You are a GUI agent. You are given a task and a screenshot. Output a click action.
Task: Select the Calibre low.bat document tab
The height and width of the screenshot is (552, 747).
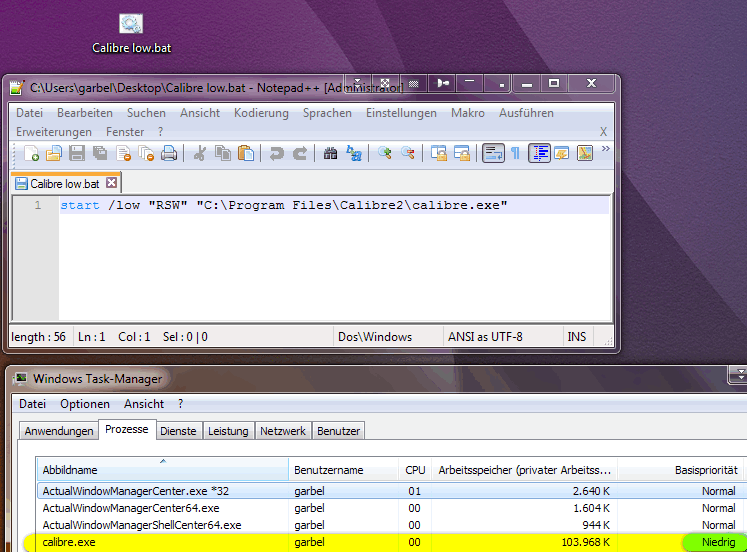coord(65,184)
